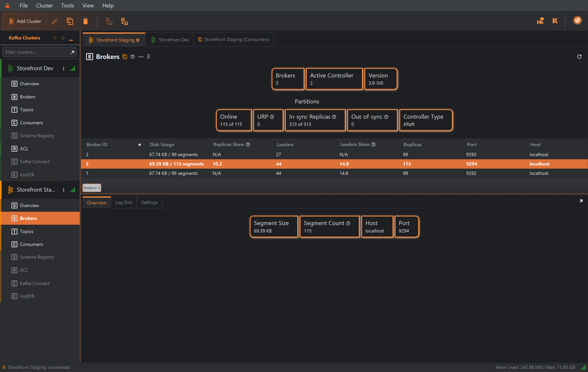Click the copy icon next to Brokers heading

(x=125, y=57)
